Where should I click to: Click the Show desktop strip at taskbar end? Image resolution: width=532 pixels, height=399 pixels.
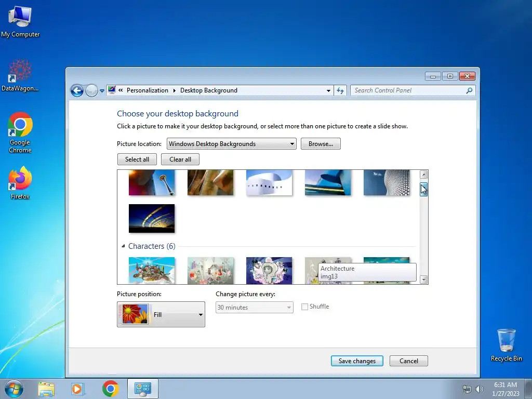tap(529, 389)
